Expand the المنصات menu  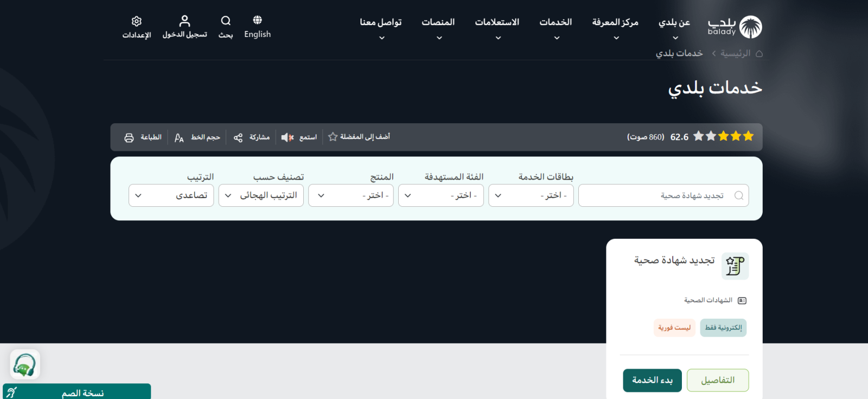point(438,28)
